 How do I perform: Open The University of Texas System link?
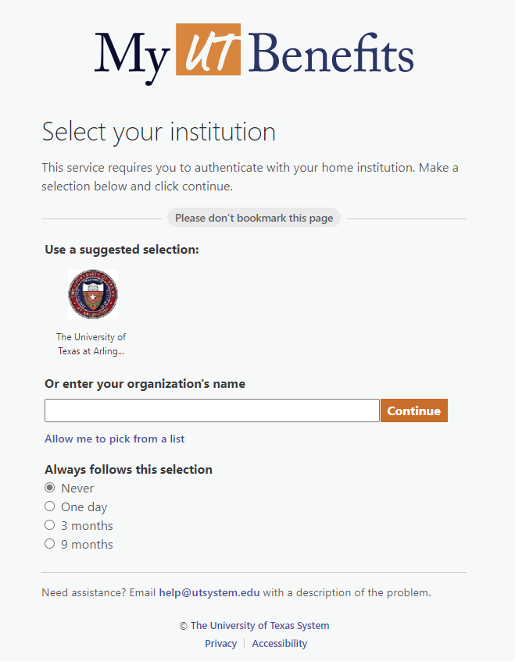260,626
